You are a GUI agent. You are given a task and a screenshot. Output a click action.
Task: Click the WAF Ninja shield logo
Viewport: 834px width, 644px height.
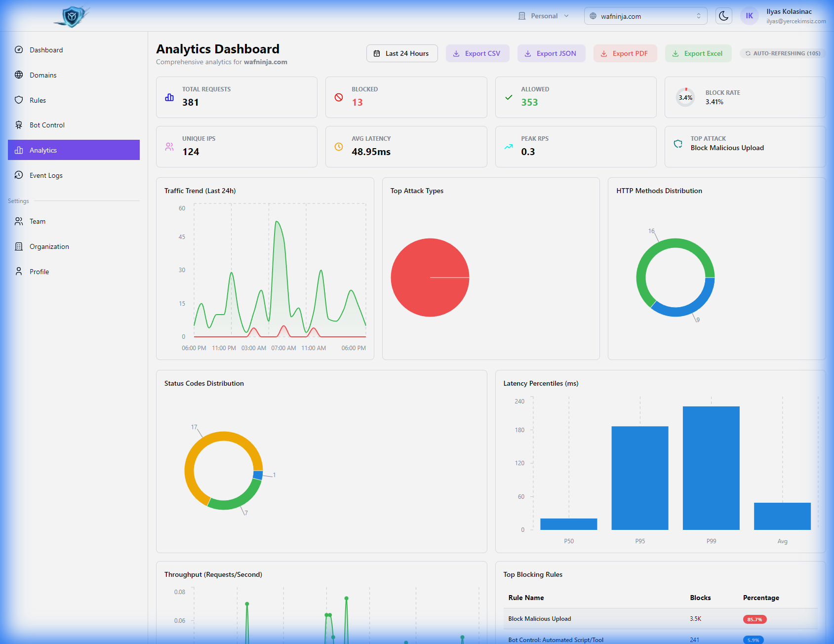(x=73, y=16)
